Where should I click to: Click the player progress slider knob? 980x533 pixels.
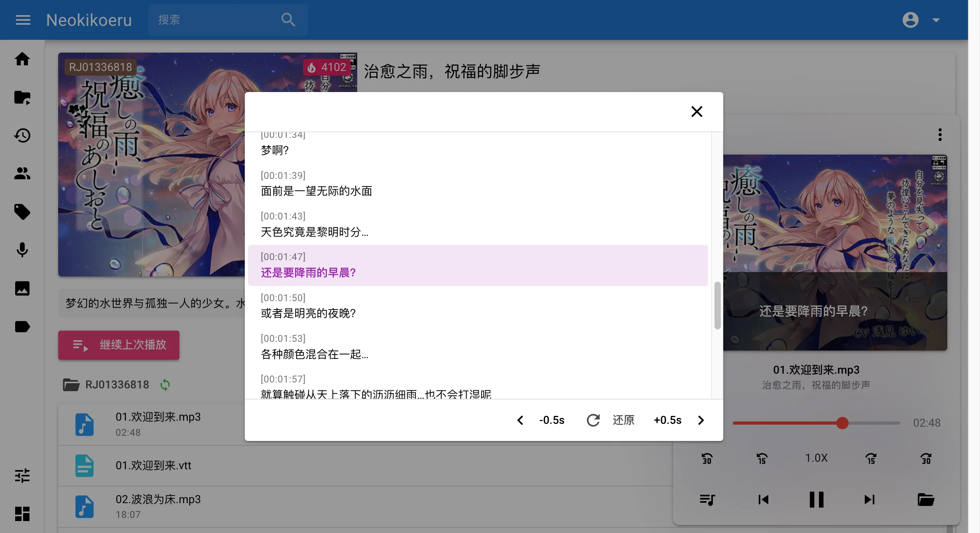coord(842,423)
